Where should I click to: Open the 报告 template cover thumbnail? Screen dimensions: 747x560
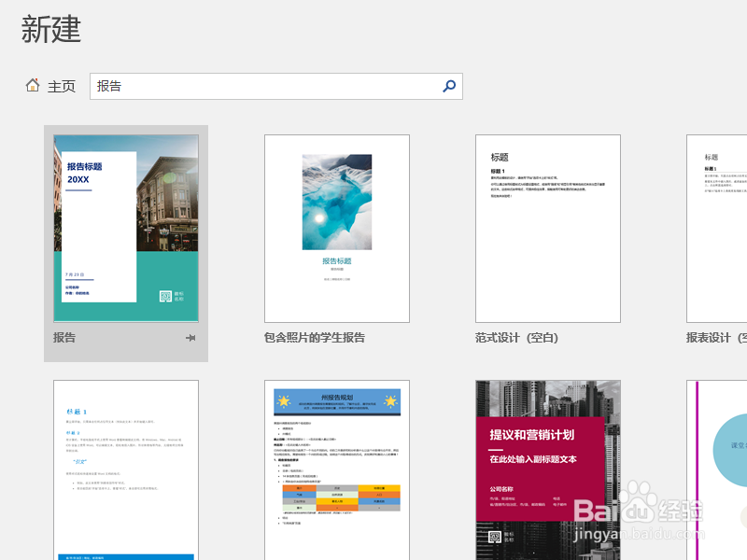tap(126, 229)
